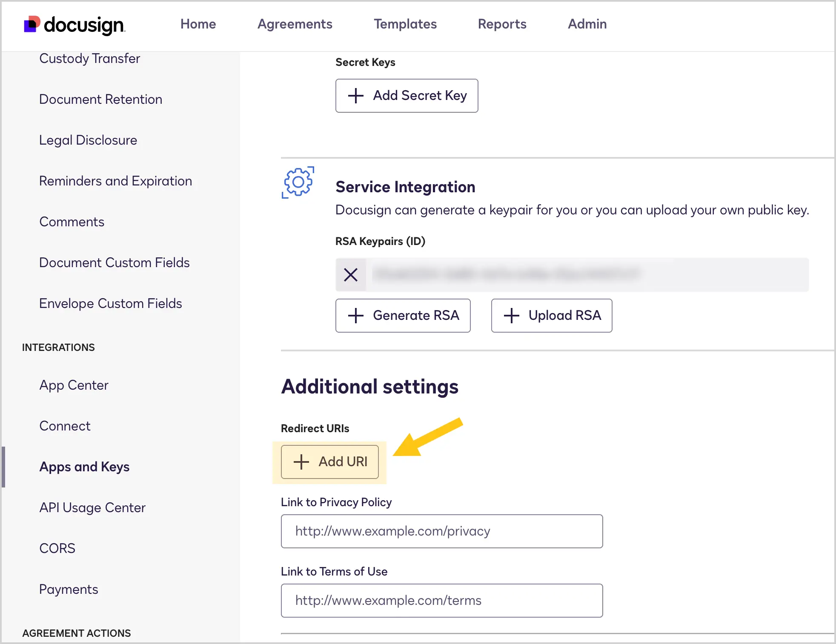Go to App Center
836x644 pixels.
coord(74,385)
